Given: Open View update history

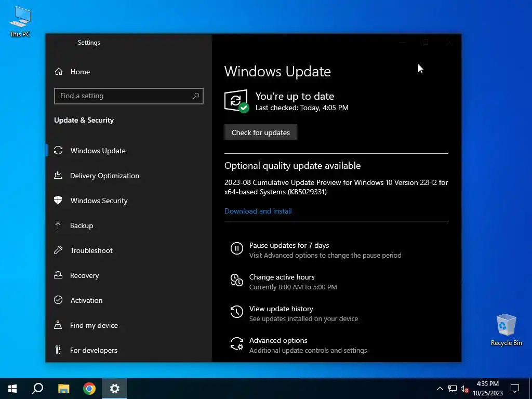Looking at the screenshot, I should coord(294,313).
